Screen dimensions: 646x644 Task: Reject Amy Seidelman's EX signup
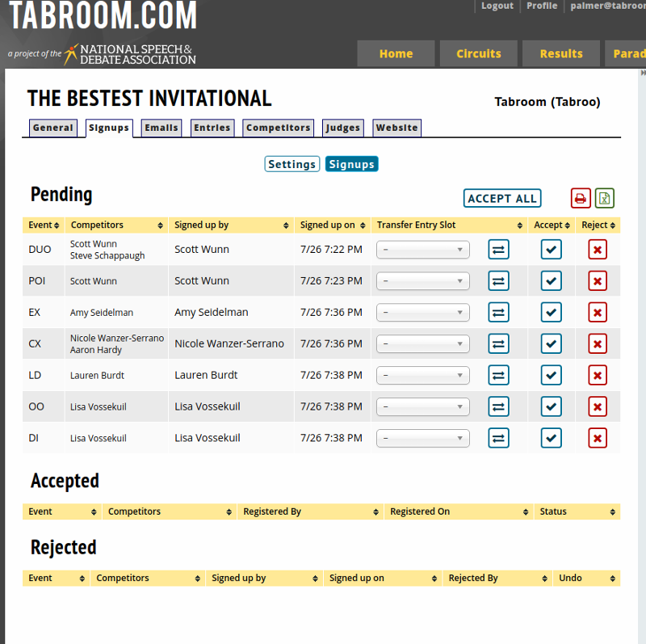598,313
